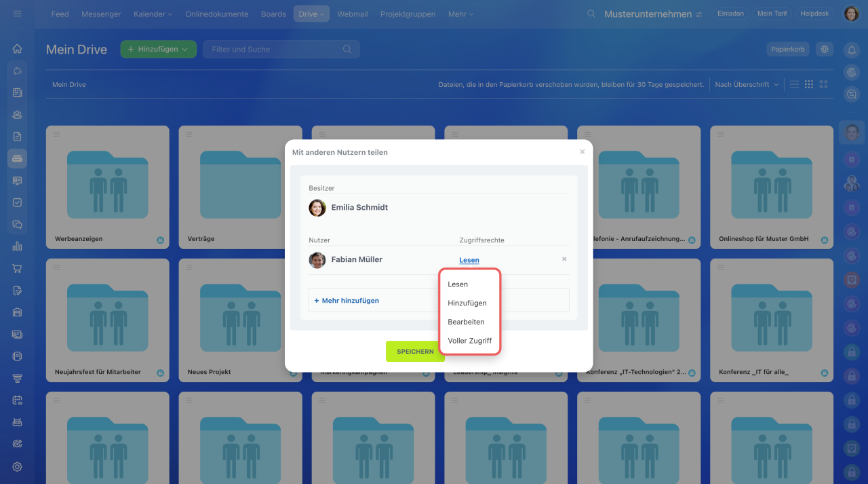Click the shared icon on Neujahrsfest folder
The image size is (868, 484).
pyautogui.click(x=161, y=373)
